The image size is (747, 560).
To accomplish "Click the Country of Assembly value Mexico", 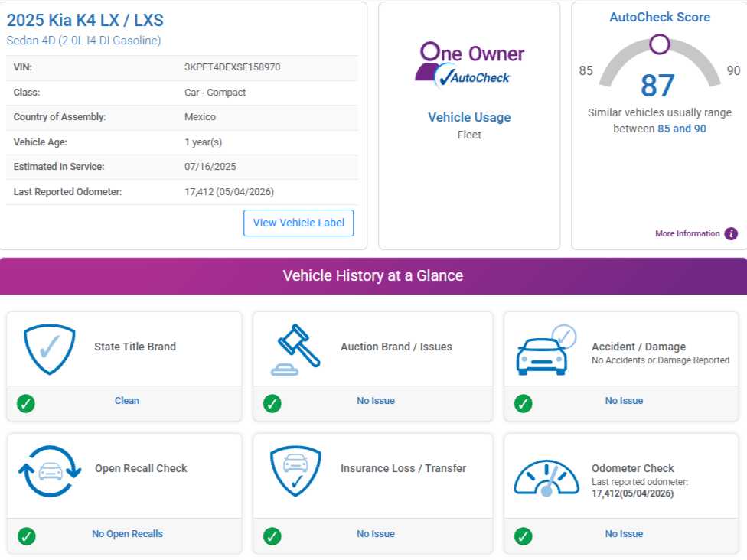I will tap(200, 116).
